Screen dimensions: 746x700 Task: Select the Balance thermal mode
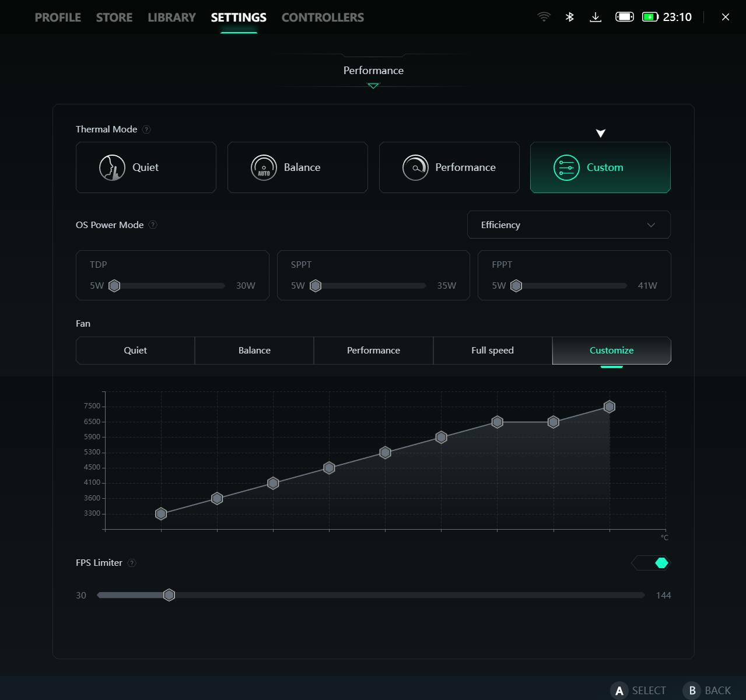(297, 167)
